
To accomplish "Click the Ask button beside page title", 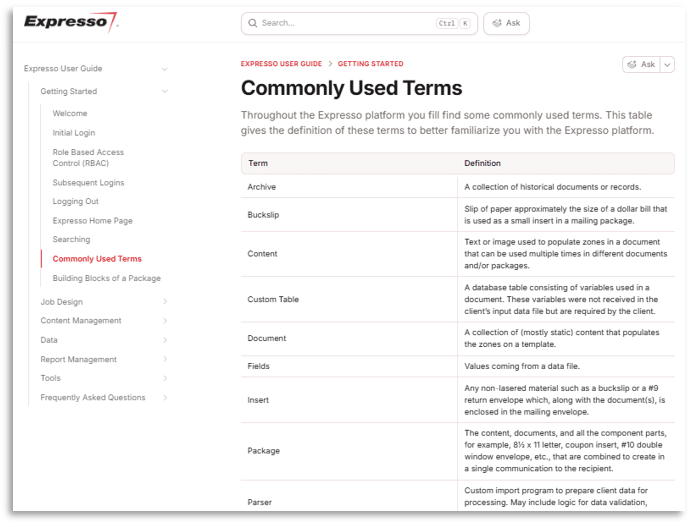I will click(x=640, y=64).
